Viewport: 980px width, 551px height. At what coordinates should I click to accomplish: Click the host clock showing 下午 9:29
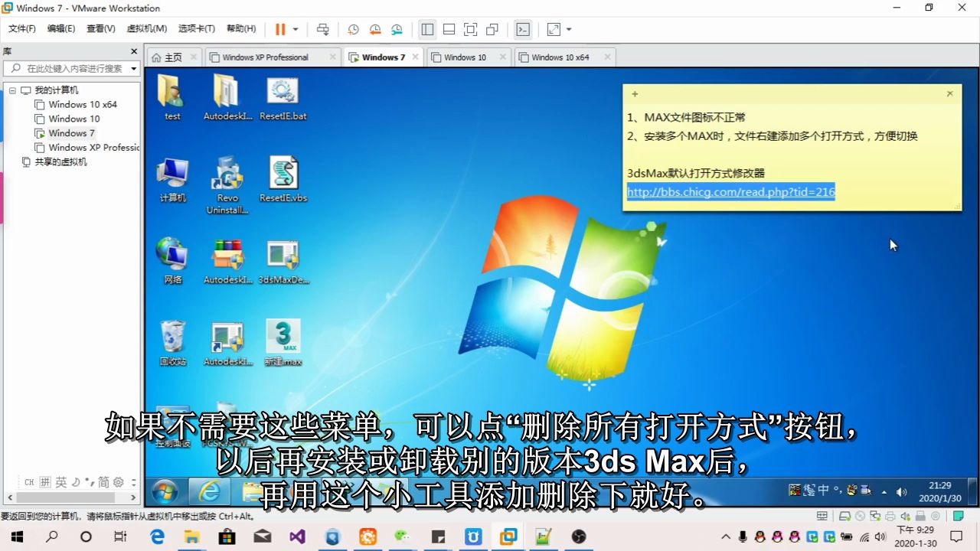tap(916, 537)
